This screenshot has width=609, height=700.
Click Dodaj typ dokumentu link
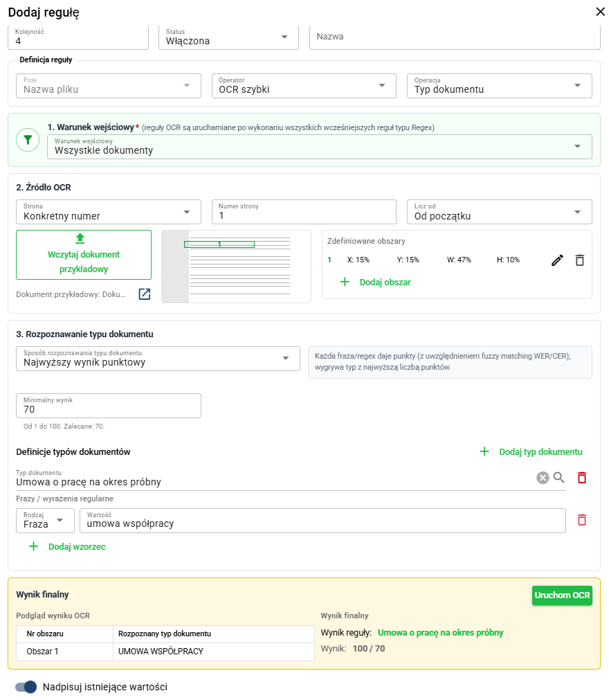click(x=531, y=452)
